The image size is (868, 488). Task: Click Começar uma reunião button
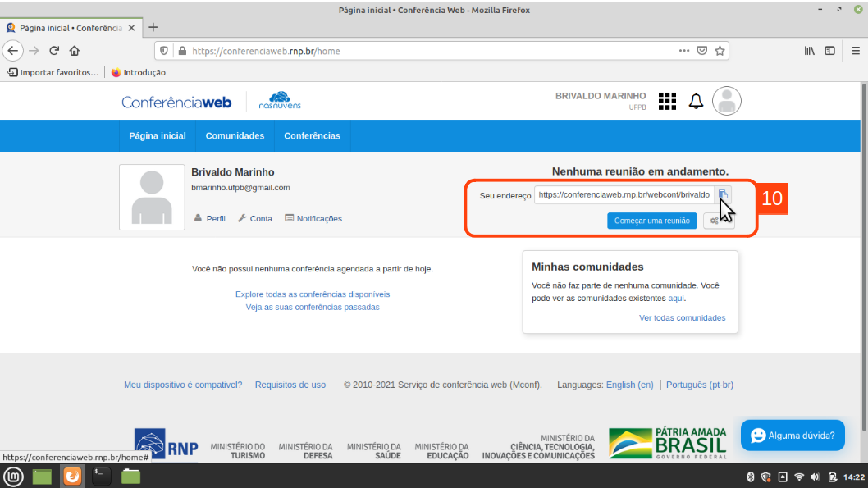652,221
